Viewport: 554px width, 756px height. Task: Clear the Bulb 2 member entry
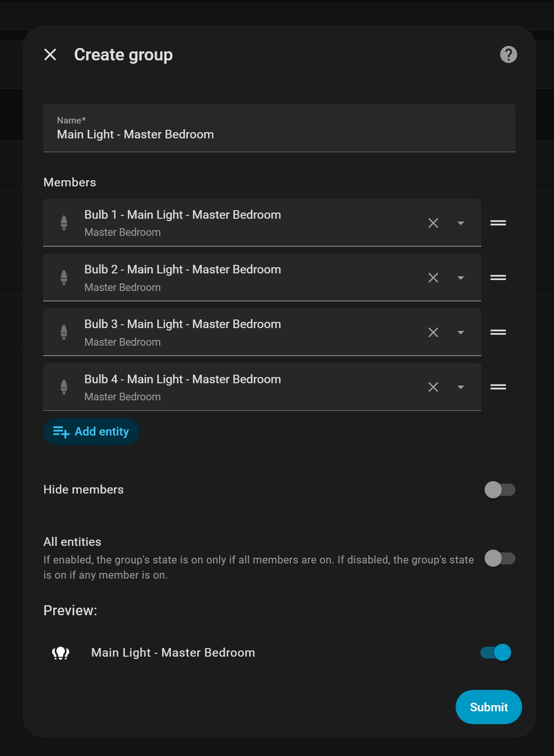(x=433, y=278)
